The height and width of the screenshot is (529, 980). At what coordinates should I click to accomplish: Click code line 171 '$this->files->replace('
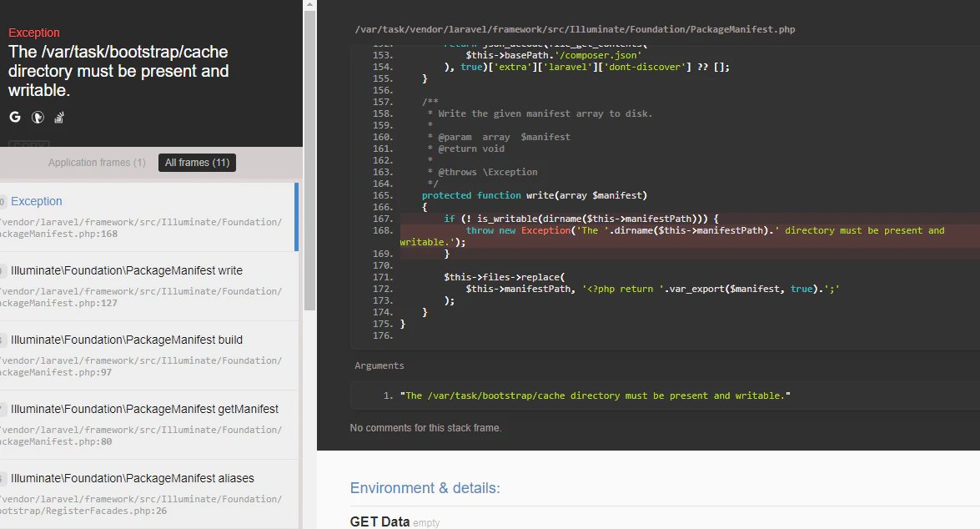pos(505,277)
